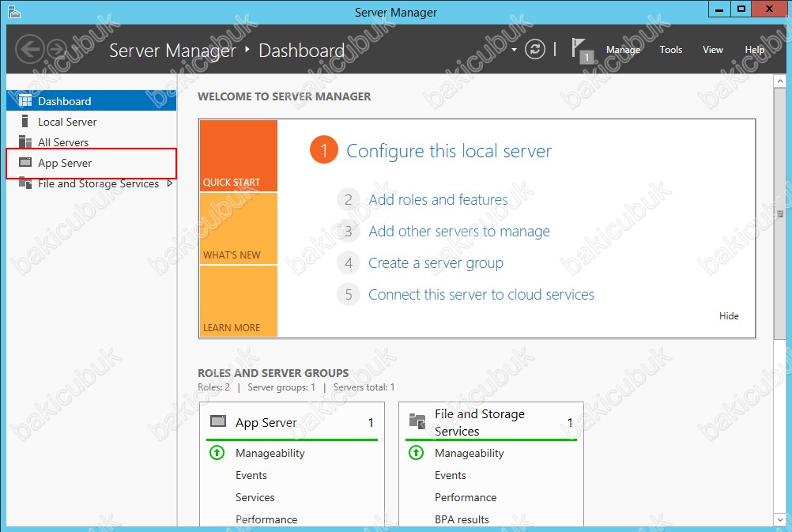Open the View menu
Screen dimensions: 792x532
tap(713, 50)
